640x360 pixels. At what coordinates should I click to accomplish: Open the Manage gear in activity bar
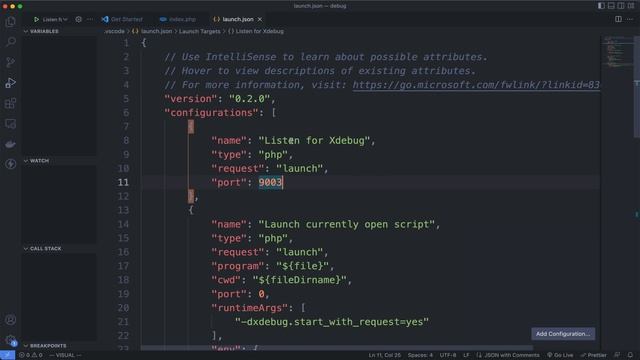[11, 340]
